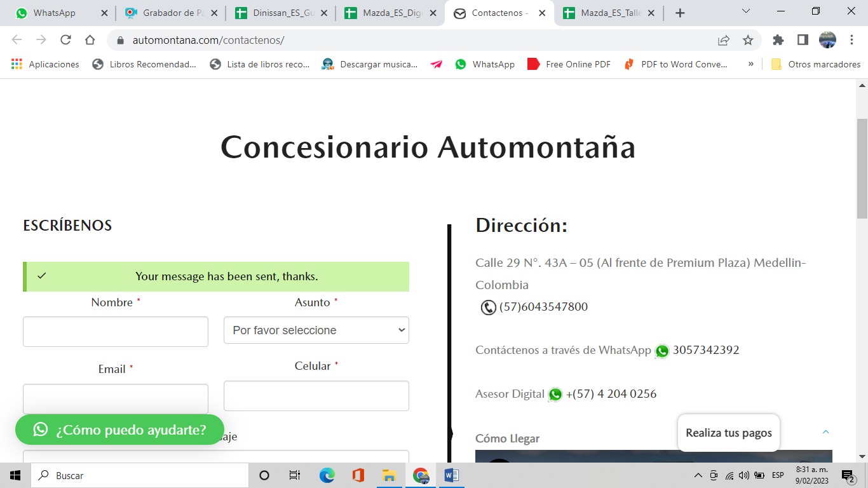Viewport: 868px width, 488px height.
Task: Close the WhatsApp tab
Action: click(104, 13)
